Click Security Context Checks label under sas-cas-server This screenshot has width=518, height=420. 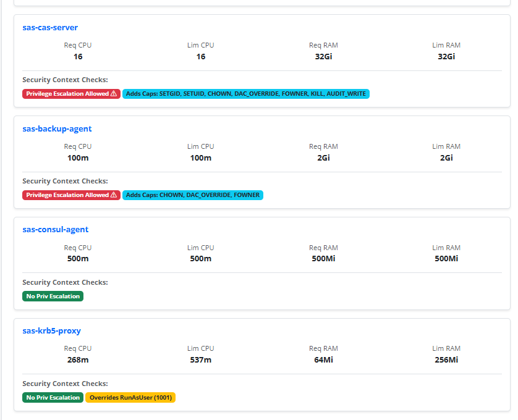point(65,80)
